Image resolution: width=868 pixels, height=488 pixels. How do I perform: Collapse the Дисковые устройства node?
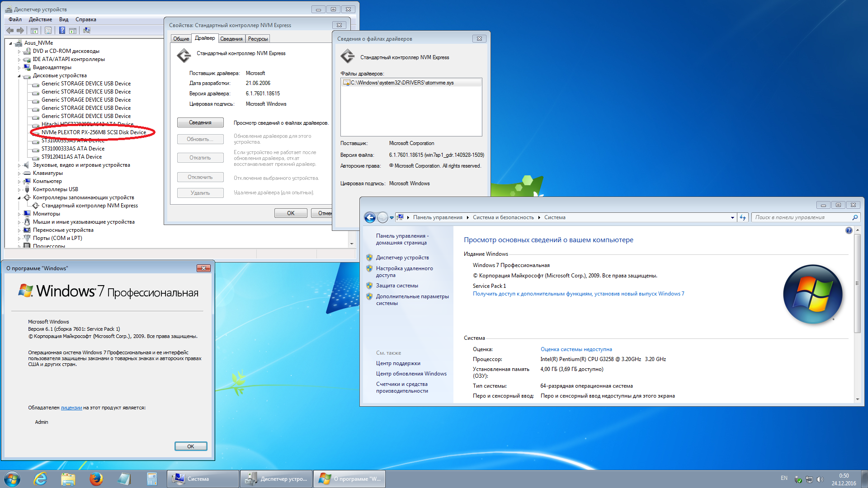point(19,75)
